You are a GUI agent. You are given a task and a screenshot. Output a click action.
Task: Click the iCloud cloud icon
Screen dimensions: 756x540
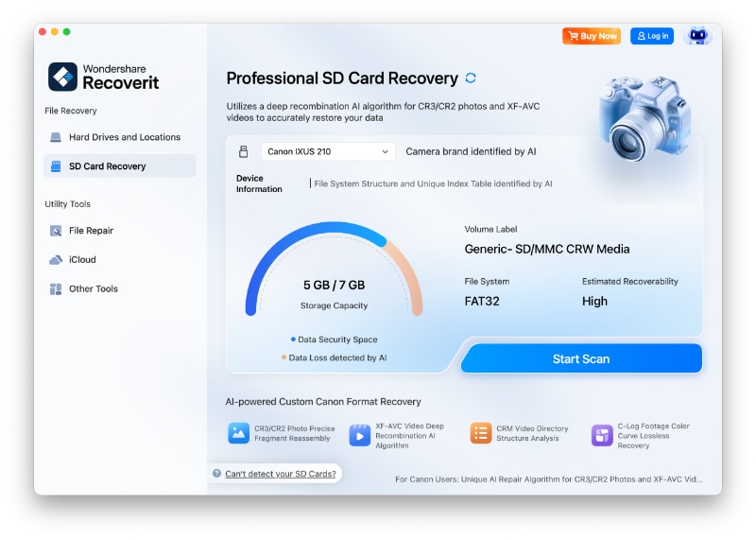point(56,260)
